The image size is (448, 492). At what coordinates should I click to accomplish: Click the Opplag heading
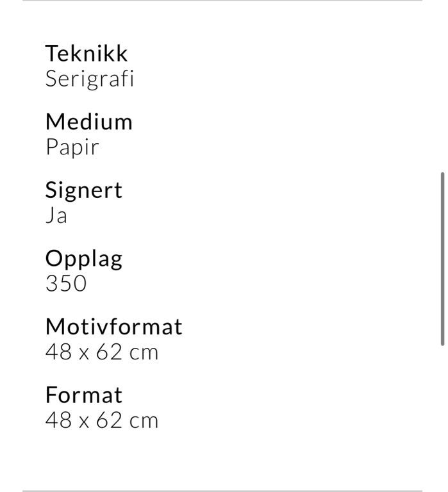(x=83, y=259)
